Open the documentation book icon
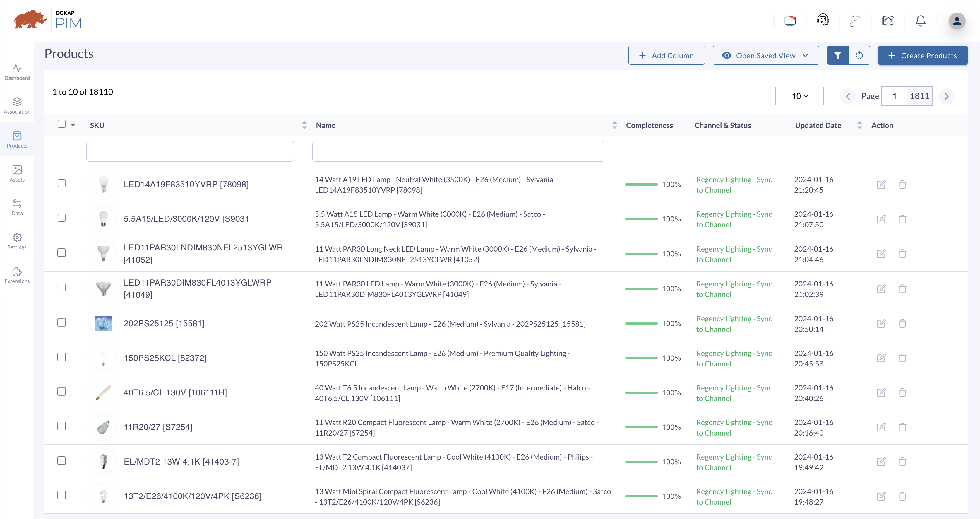Image resolution: width=980 pixels, height=519 pixels. coord(888,21)
